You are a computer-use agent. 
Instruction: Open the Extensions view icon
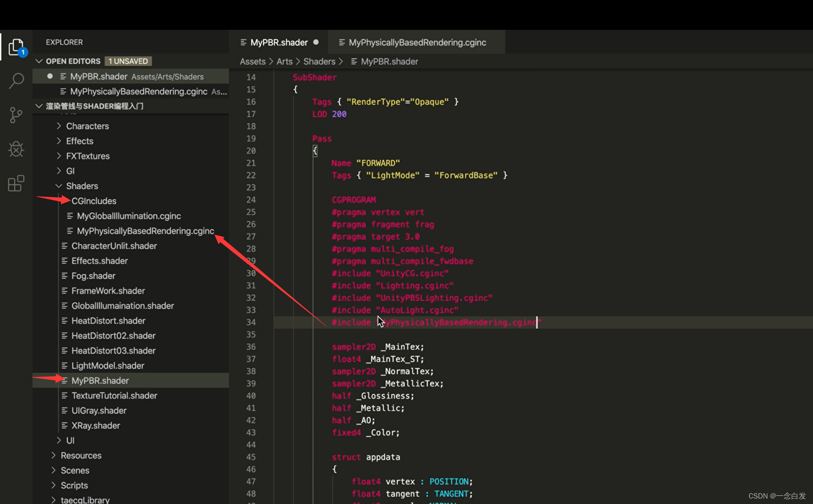tap(16, 183)
